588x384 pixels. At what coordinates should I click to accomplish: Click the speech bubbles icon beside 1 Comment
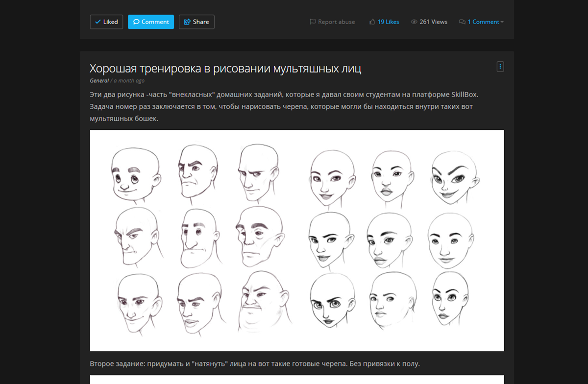coord(462,22)
